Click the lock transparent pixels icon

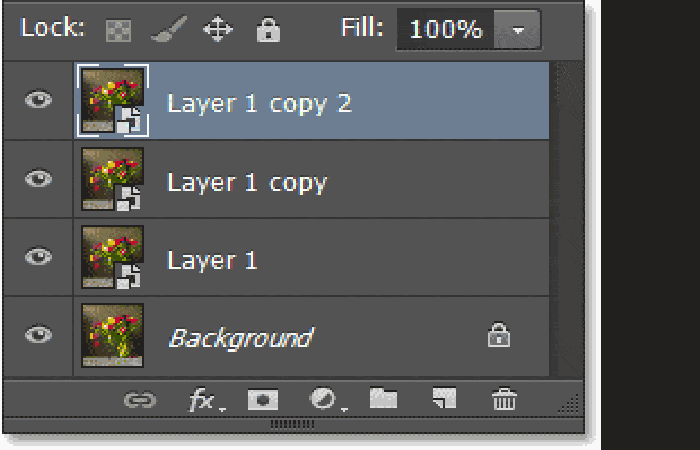coord(118,30)
